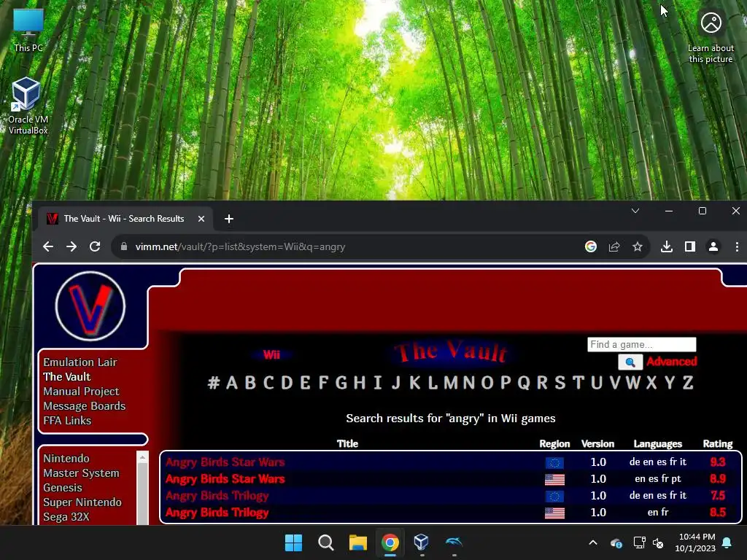Open Dolphin emulator from taskbar
The height and width of the screenshot is (560, 747).
pos(454,542)
